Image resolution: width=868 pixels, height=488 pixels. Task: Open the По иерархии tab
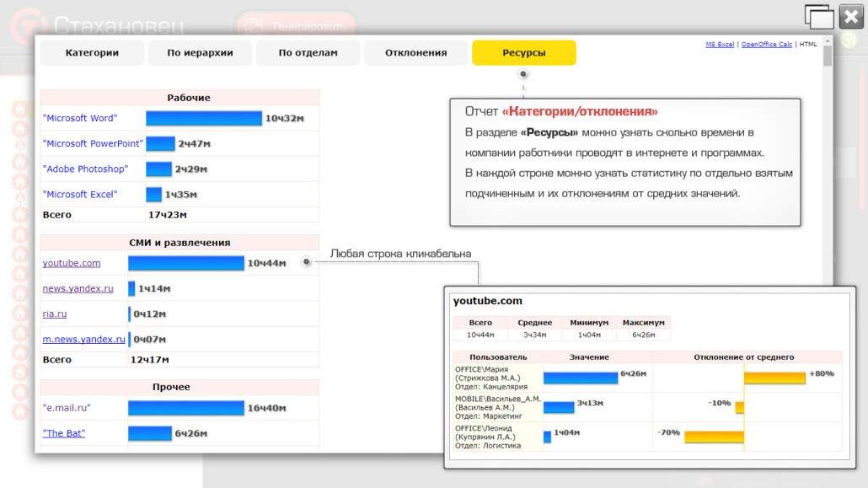click(200, 52)
